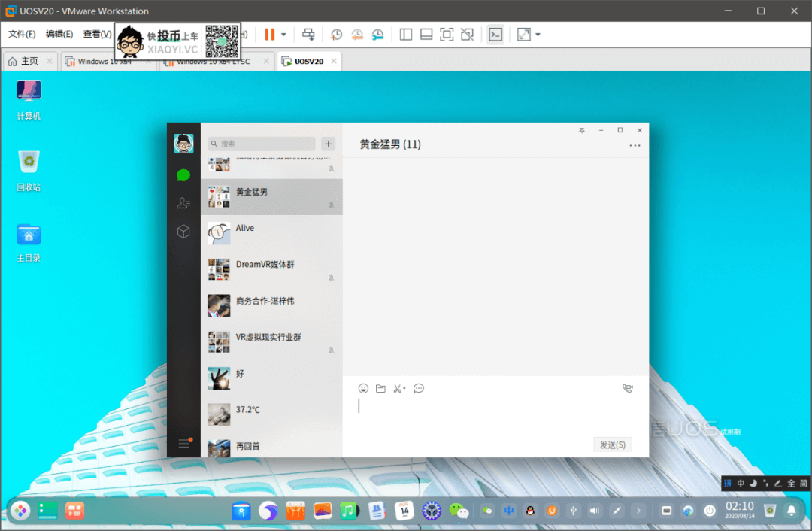Open the emoji picker in chat
Image resolution: width=812 pixels, height=531 pixels.
tap(364, 389)
